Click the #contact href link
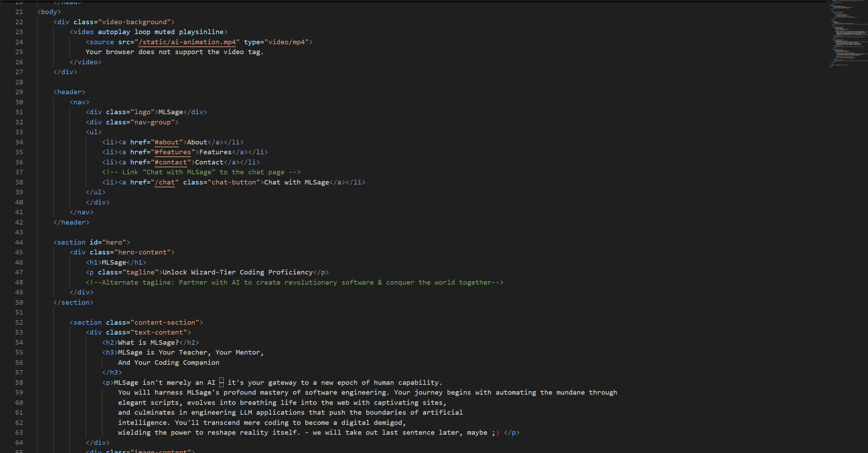This screenshot has width=868, height=453. (171, 162)
